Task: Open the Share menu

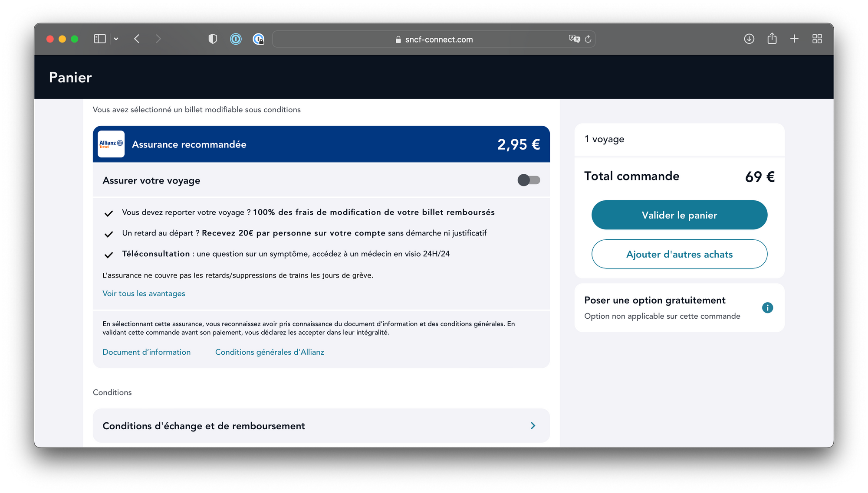Action: 773,39
